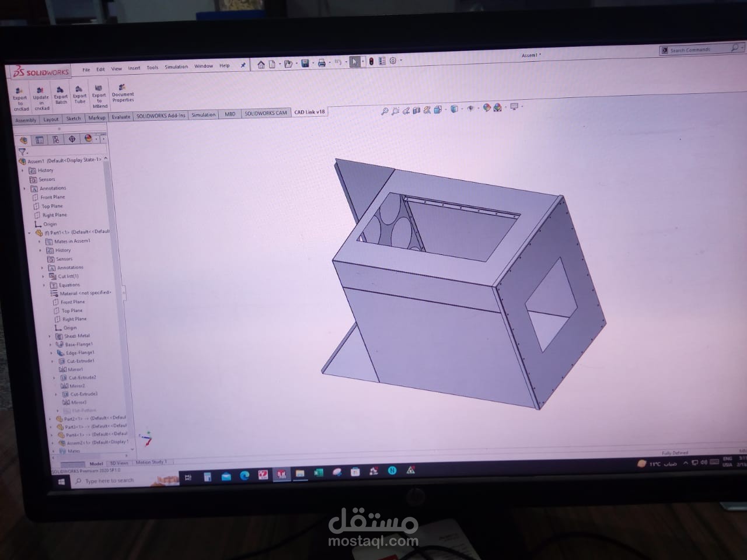Click the Section View icon
This screenshot has width=747, height=560.
416,110
